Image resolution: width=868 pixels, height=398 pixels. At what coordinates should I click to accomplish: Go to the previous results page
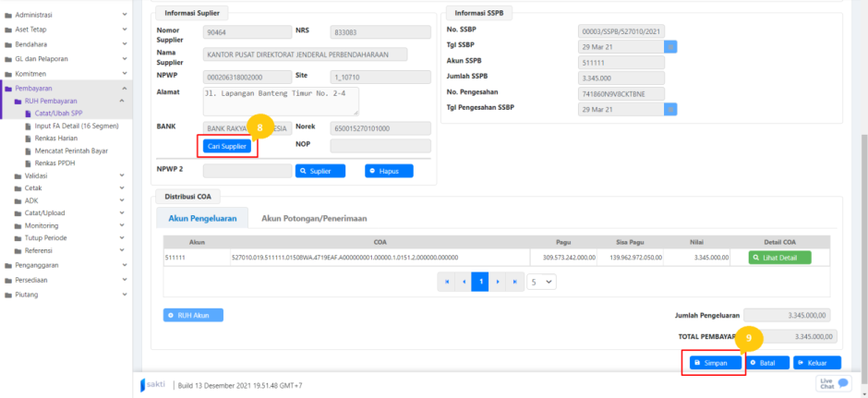click(x=464, y=282)
